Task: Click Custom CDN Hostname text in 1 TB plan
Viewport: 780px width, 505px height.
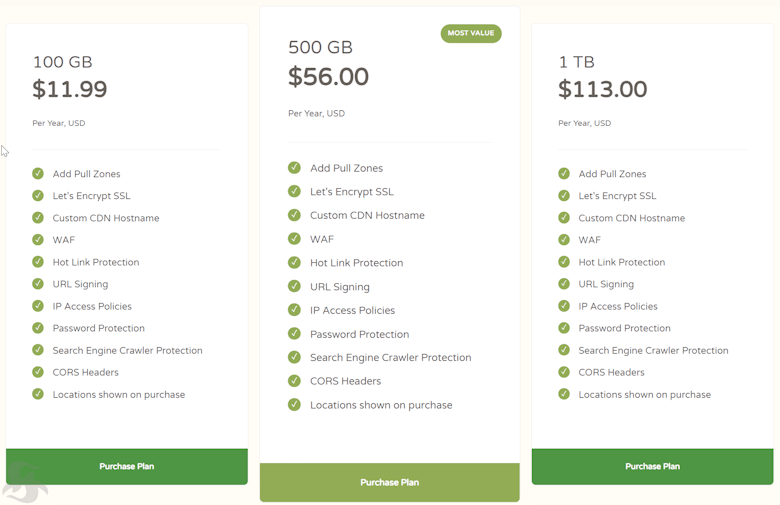Action: coord(631,218)
